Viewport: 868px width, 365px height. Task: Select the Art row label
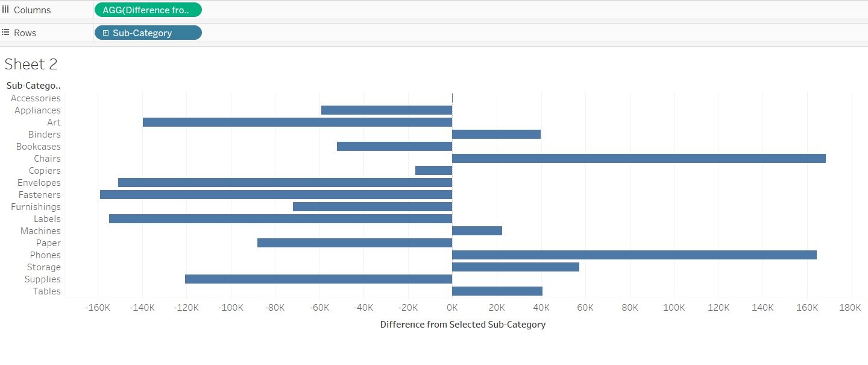pos(54,122)
